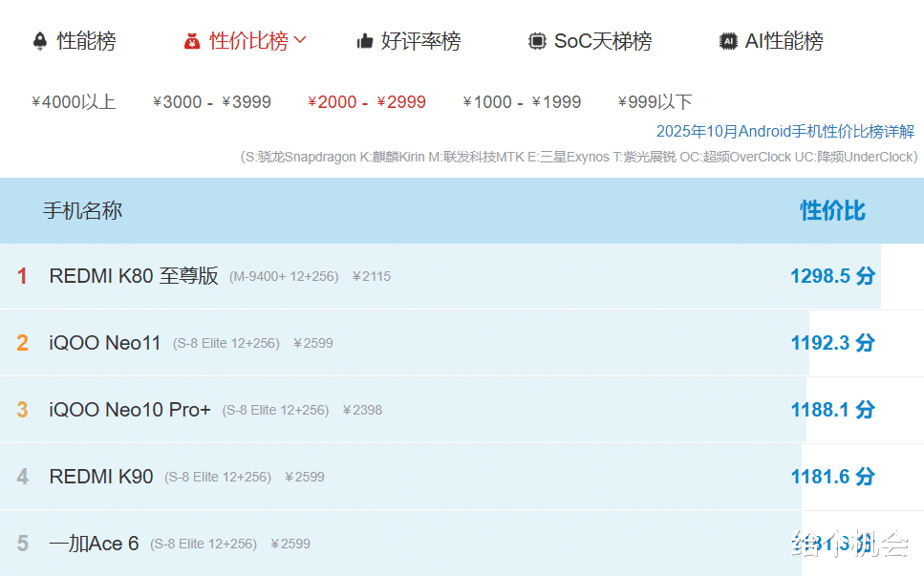This screenshot has width=924, height=577.
Task: Open the 一加Ace 6 entry
Action: tap(94, 544)
